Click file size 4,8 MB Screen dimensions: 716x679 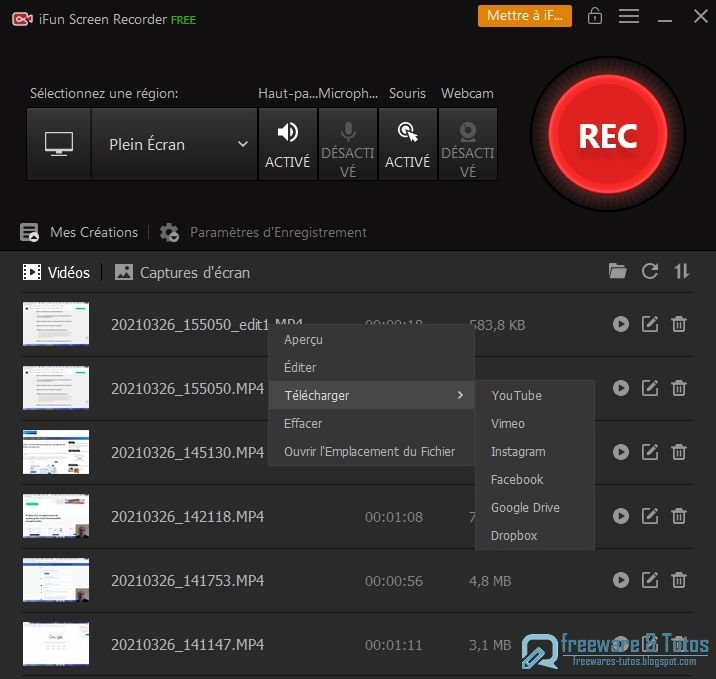[x=490, y=581]
